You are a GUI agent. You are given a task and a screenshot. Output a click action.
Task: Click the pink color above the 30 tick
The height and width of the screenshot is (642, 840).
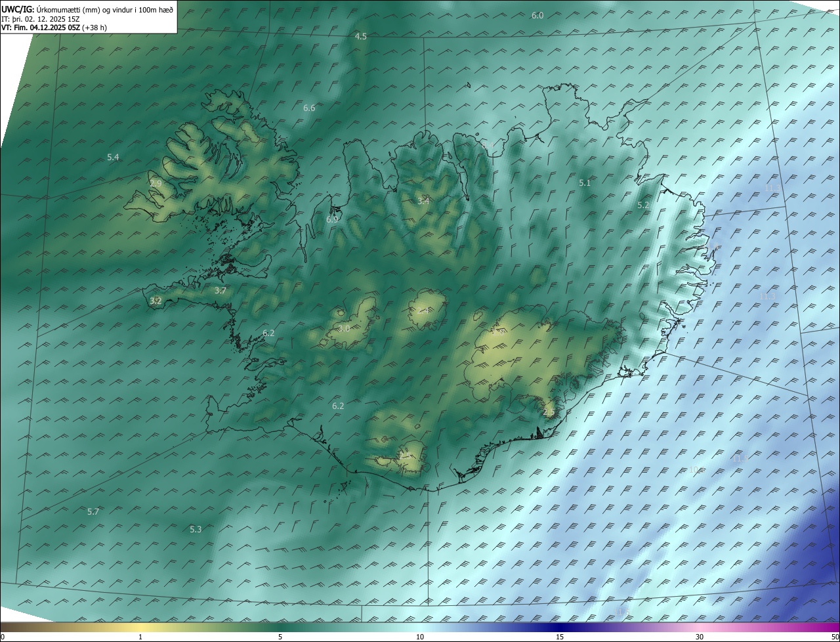[x=700, y=628]
